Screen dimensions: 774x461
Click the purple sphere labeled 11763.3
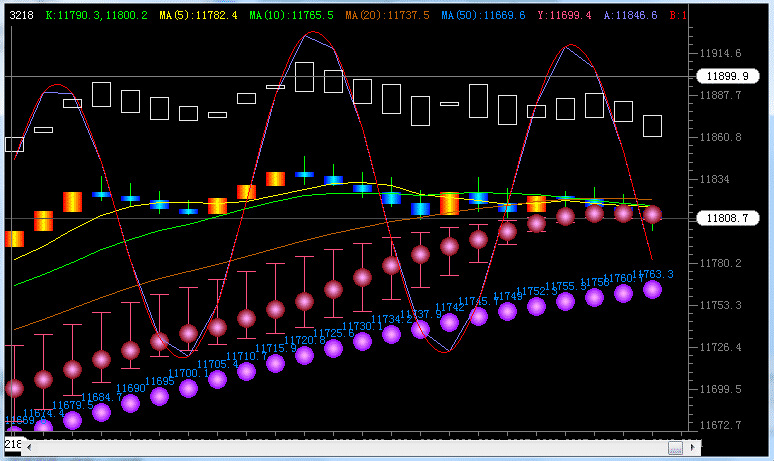tap(653, 289)
